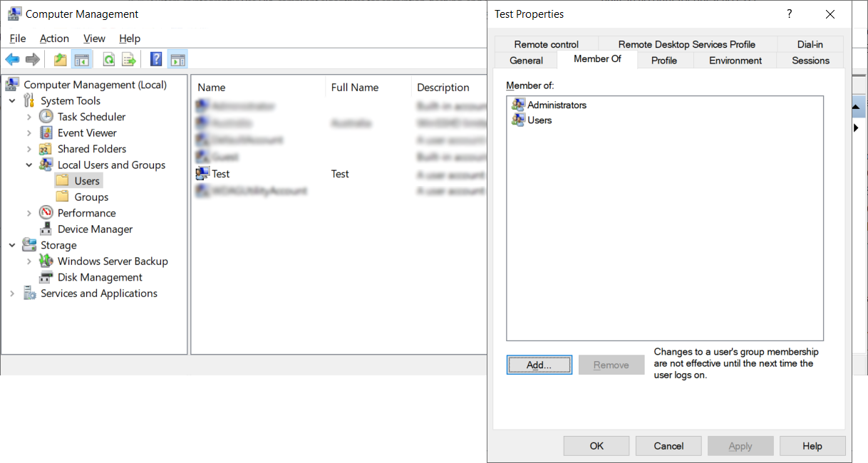Select Local Users and Groups icon
This screenshot has height=463, width=868.
pos(46,165)
